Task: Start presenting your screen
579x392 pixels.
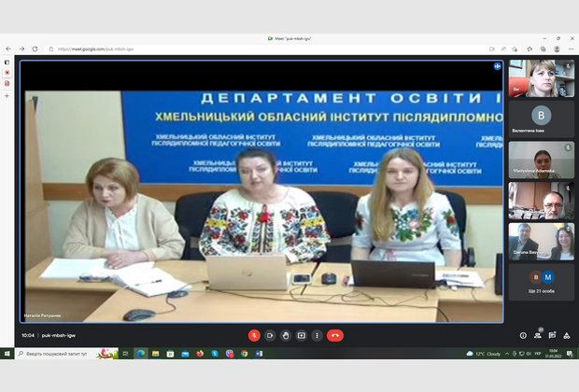Action: 302,335
